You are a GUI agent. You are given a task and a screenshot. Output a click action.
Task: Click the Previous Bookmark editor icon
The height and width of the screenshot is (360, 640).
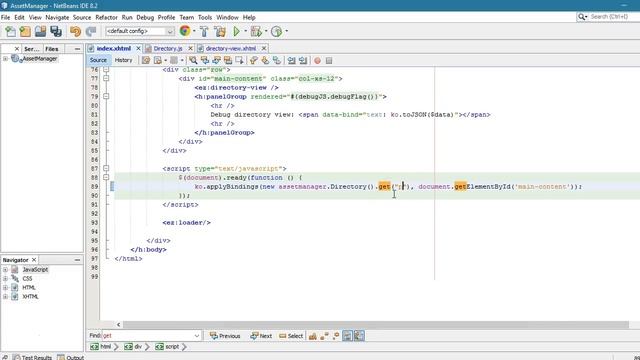(x=253, y=60)
